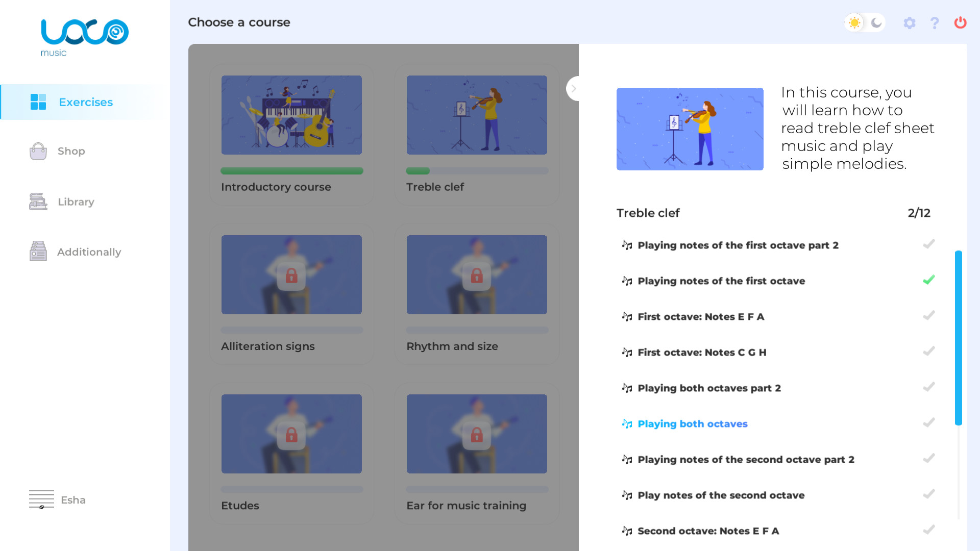Mark Playing both octaves lesson as complete

[x=929, y=422]
